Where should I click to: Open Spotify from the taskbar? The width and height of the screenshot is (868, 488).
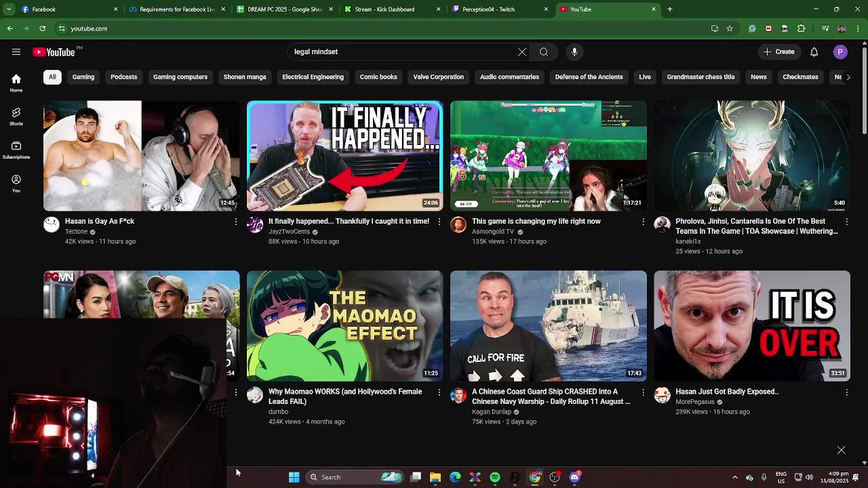495,477
